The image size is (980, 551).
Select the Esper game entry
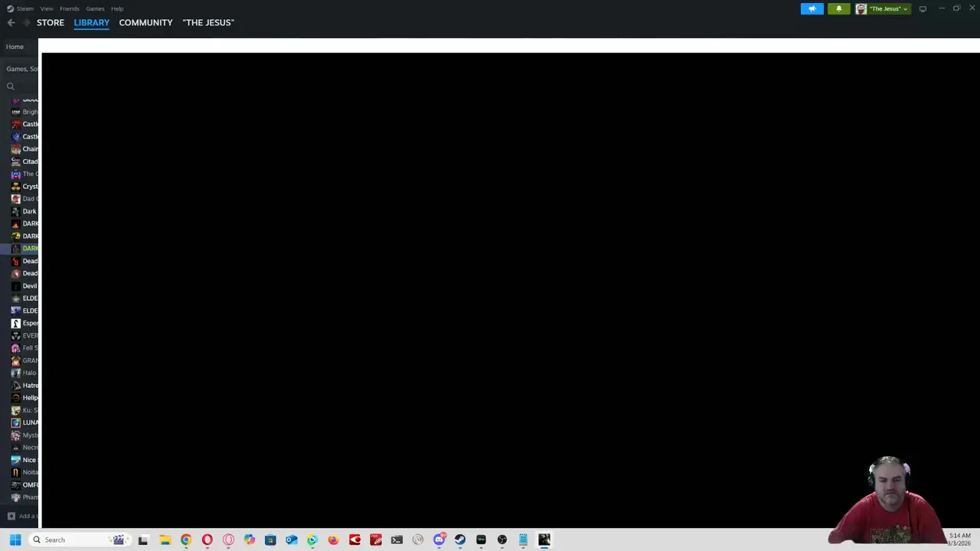coord(24,323)
